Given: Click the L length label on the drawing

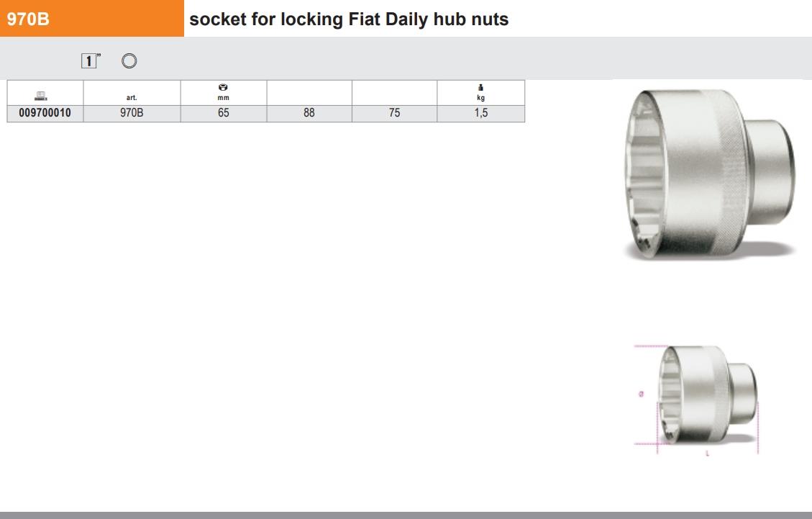Looking at the screenshot, I should 707,454.
